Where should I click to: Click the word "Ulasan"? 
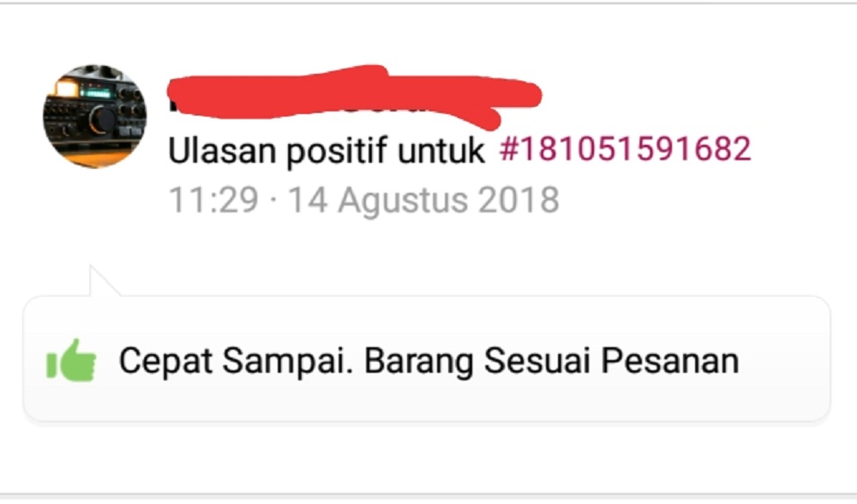[222, 150]
